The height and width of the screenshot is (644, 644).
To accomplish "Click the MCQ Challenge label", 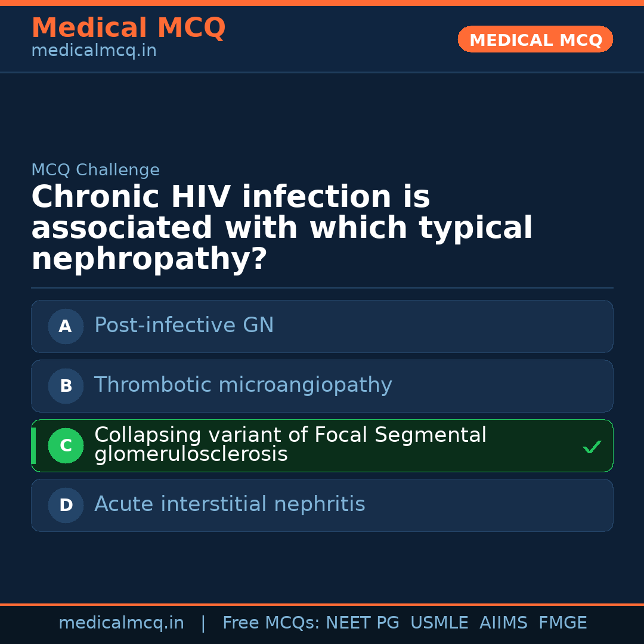I will tap(95, 170).
